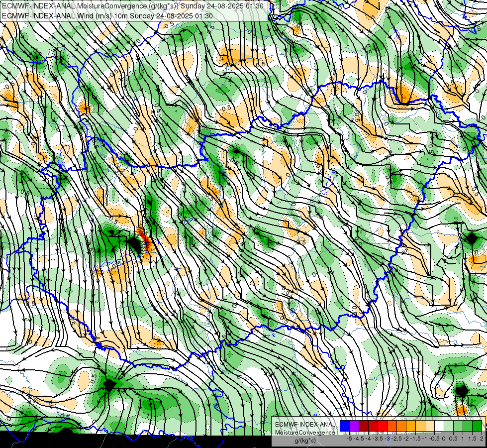Select the white legend swatch
Image resolution: width=487 pixels, height=448 pixels.
[x=439, y=426]
